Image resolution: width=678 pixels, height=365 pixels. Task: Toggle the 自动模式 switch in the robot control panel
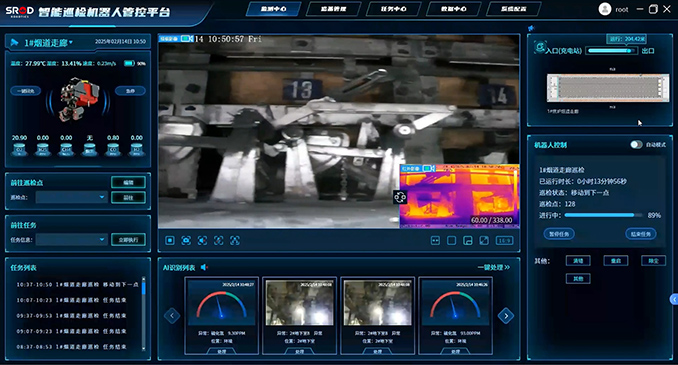(636, 144)
